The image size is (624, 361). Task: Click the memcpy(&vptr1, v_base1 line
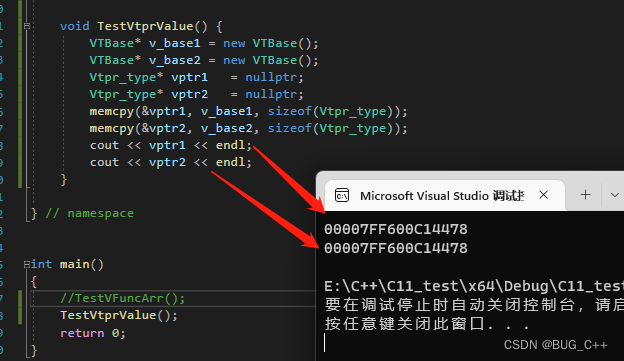(x=249, y=111)
